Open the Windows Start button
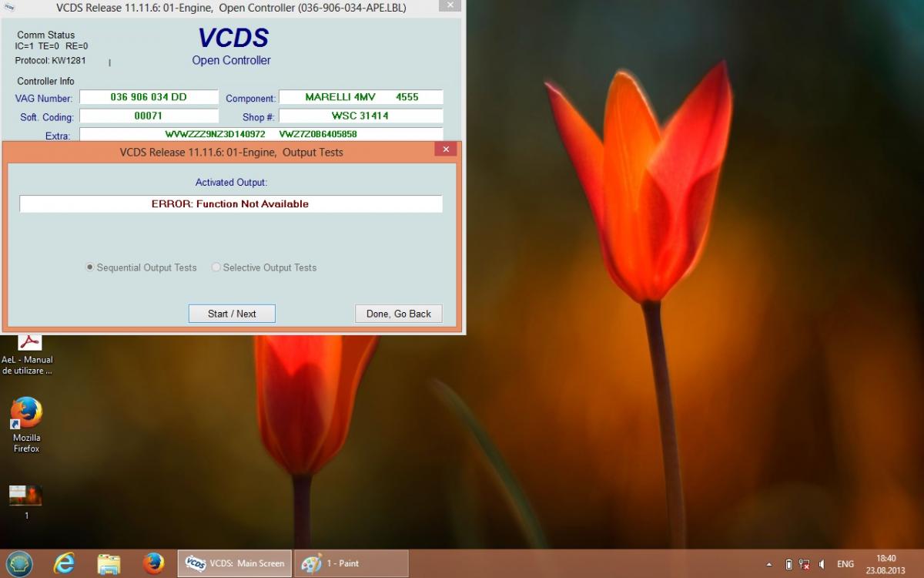924x578 pixels. point(19,563)
